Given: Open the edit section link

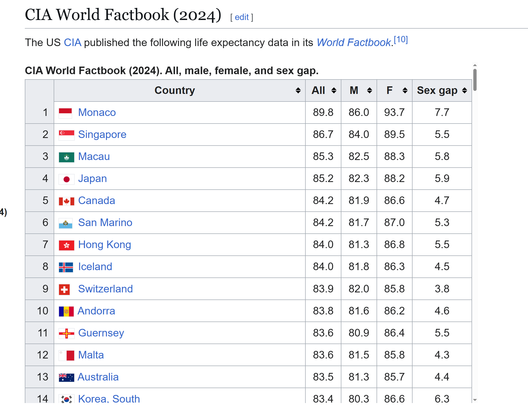Looking at the screenshot, I should coord(242,17).
